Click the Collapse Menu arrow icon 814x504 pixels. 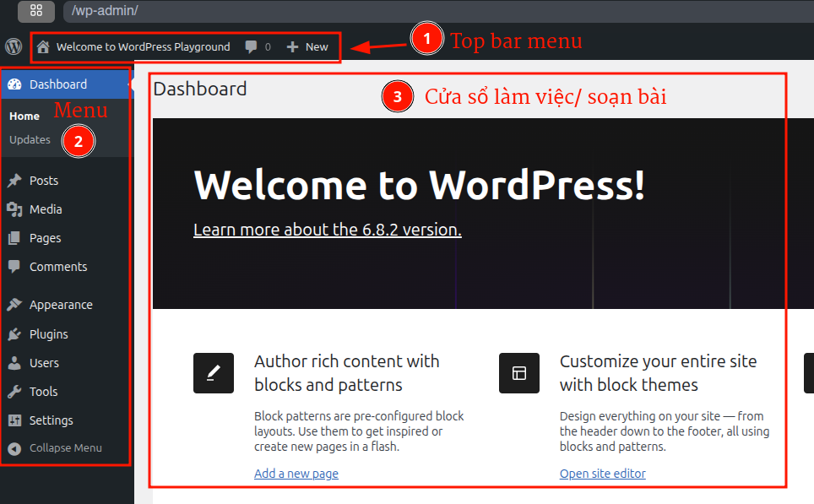coord(14,448)
